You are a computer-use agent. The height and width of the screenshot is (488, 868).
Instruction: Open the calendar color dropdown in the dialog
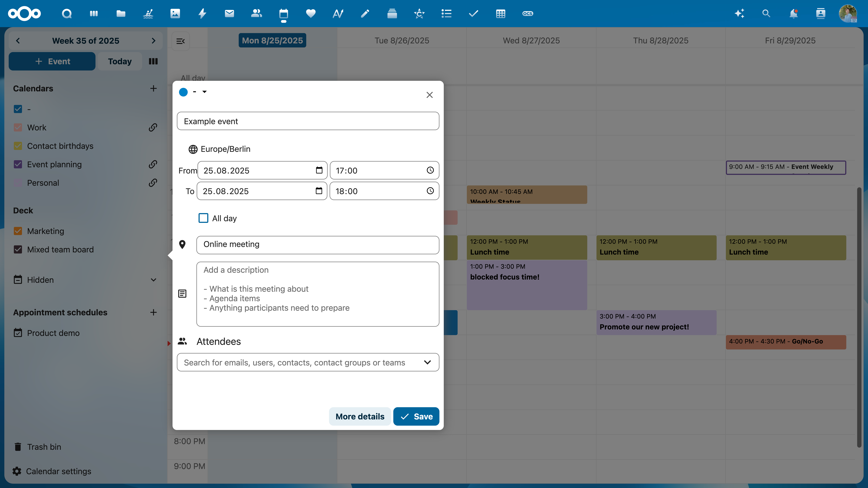pyautogui.click(x=204, y=92)
